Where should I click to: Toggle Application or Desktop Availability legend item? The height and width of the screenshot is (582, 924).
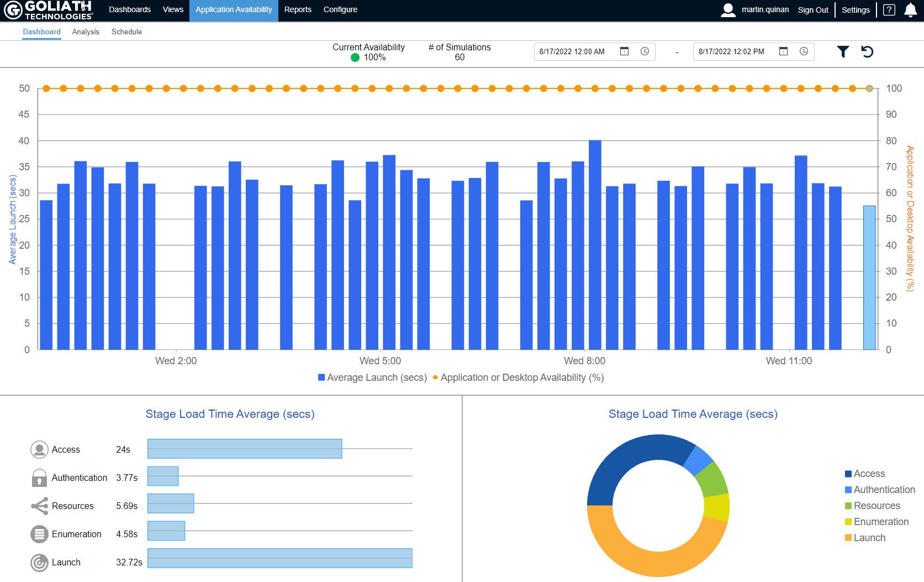520,377
